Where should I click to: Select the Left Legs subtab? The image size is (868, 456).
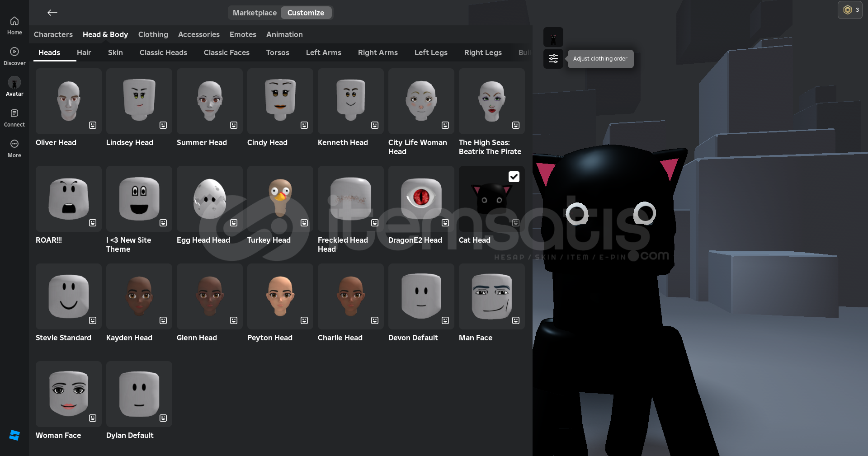point(431,52)
